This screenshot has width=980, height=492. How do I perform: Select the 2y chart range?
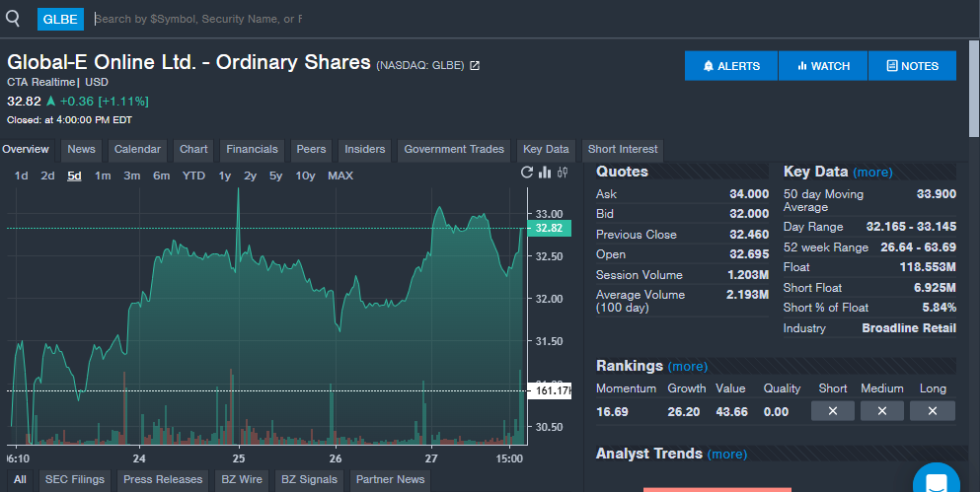250,176
